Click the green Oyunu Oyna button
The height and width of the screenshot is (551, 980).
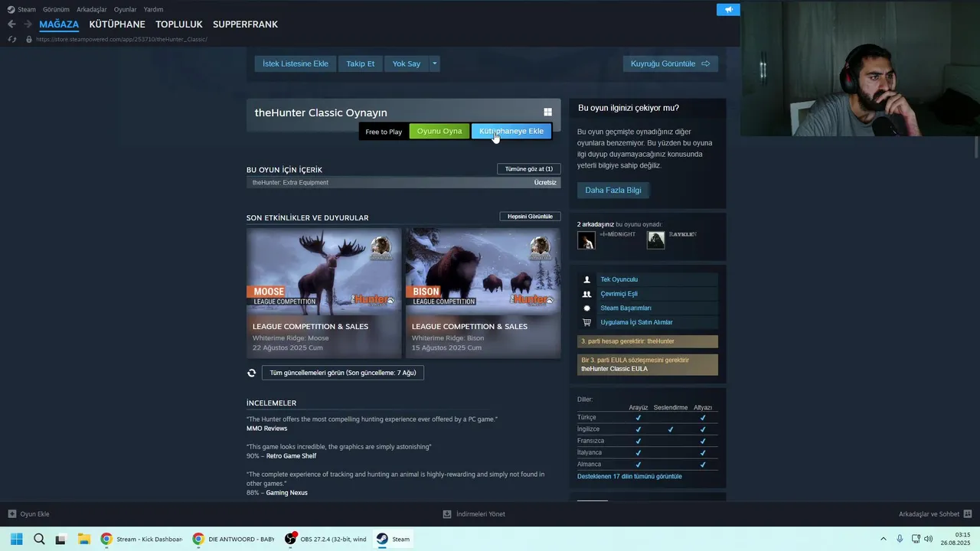coord(439,131)
